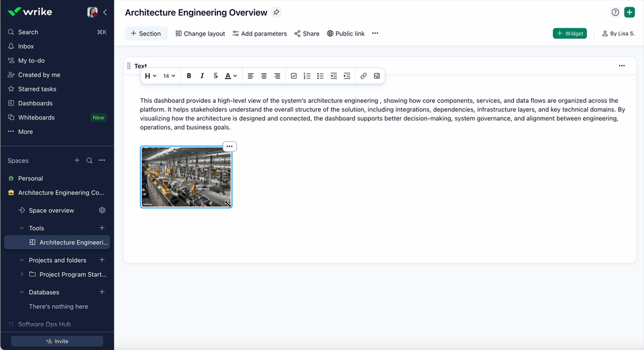This screenshot has width=644, height=350.
Task: Toggle bold formatting in text toolbar
Action: click(x=189, y=76)
